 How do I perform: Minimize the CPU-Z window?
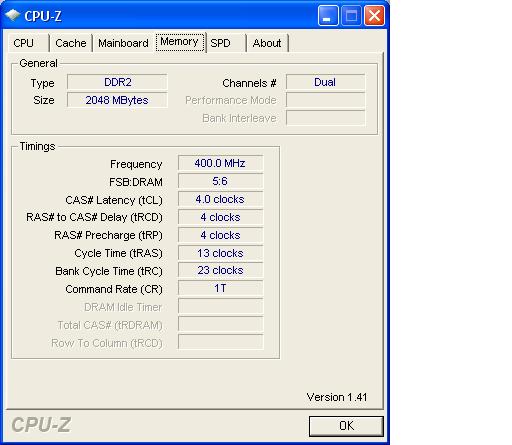(x=328, y=15)
